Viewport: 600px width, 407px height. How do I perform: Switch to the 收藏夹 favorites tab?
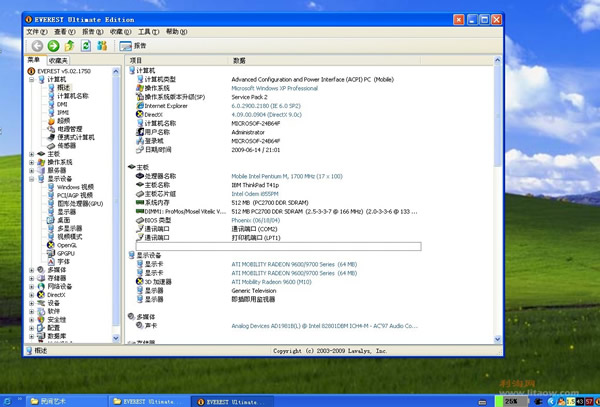tap(59, 60)
